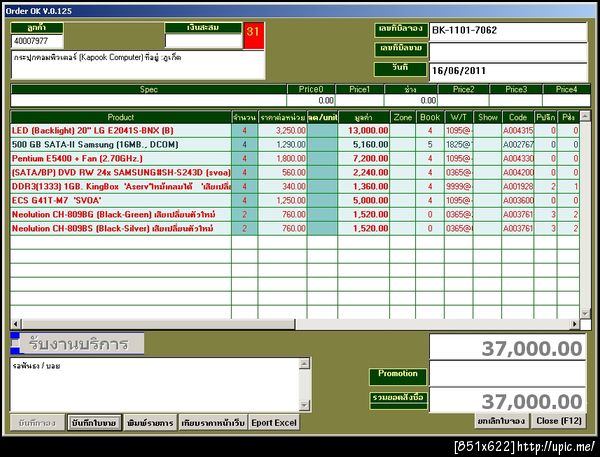Click the Price4 header
Image resolution: width=600 pixels, height=457 pixels.
click(x=566, y=89)
